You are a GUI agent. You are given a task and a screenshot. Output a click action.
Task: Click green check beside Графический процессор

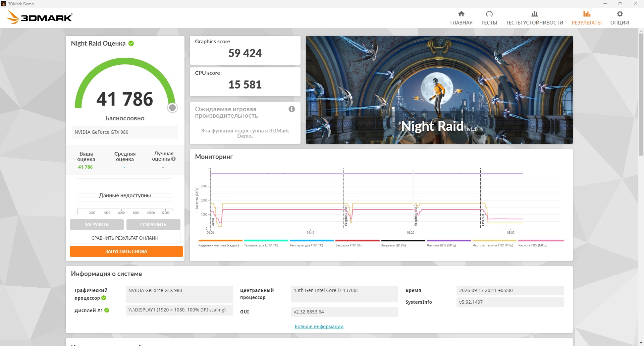pyautogui.click(x=104, y=298)
